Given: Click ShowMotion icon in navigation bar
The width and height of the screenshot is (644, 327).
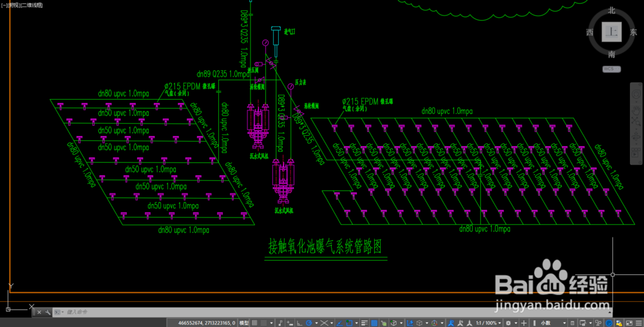Looking at the screenshot, I should click(636, 152).
